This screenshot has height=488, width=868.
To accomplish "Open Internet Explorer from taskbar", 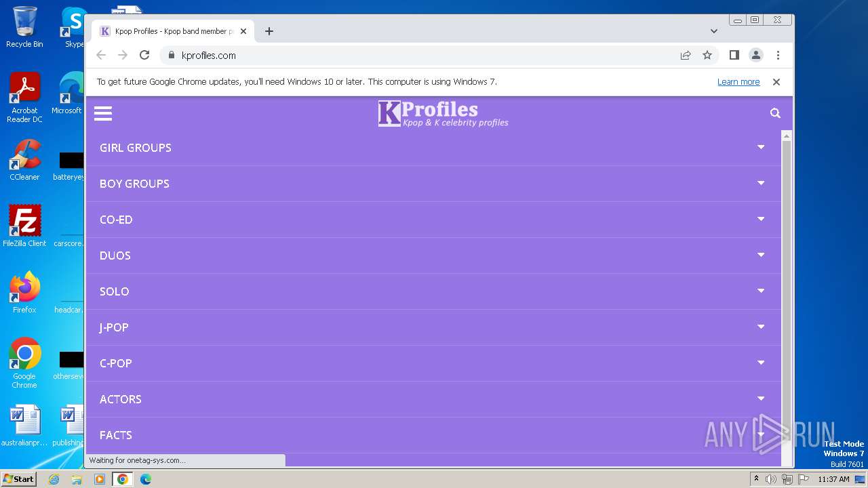I will click(54, 479).
